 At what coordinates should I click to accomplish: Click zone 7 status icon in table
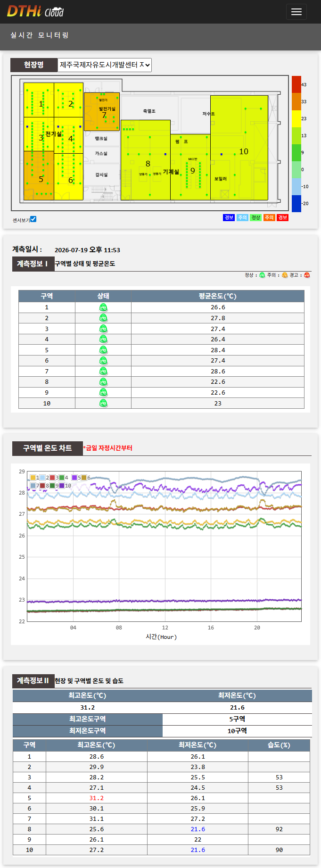coord(103,371)
